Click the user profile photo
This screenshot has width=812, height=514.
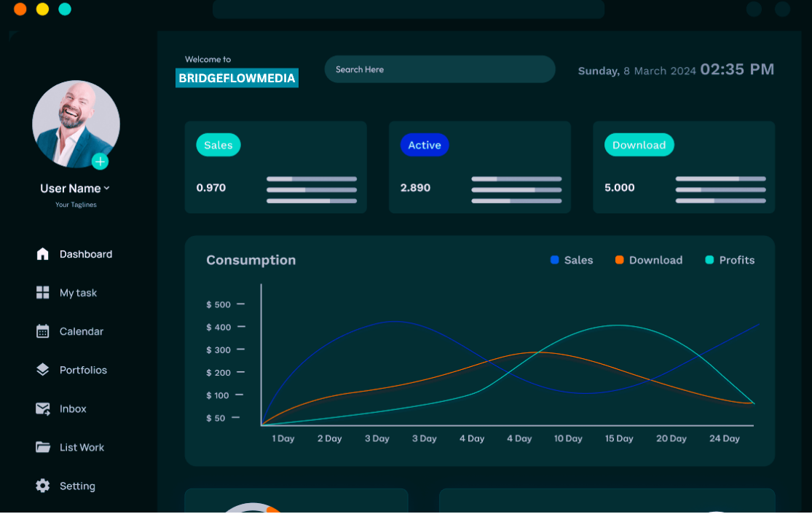click(x=76, y=124)
